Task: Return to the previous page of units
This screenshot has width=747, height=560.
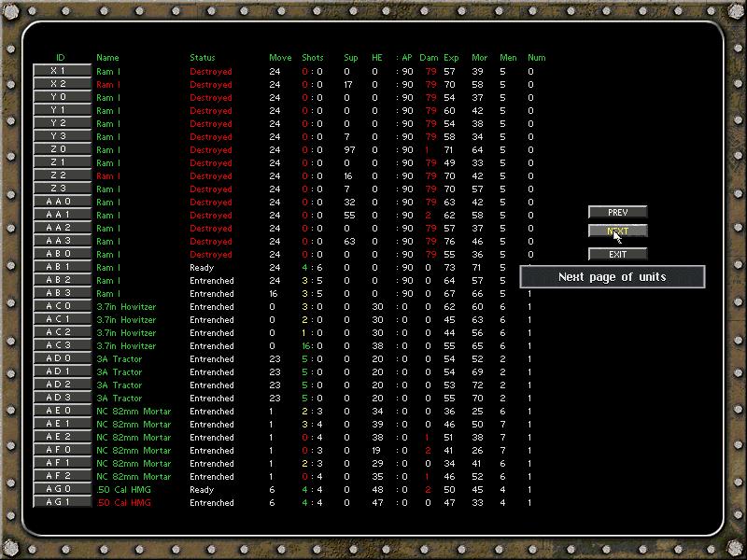Action: 617,211
